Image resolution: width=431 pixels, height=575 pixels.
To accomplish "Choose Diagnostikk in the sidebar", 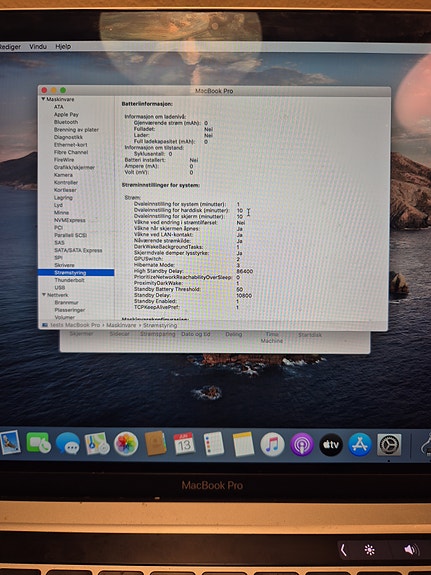I will click(68, 137).
